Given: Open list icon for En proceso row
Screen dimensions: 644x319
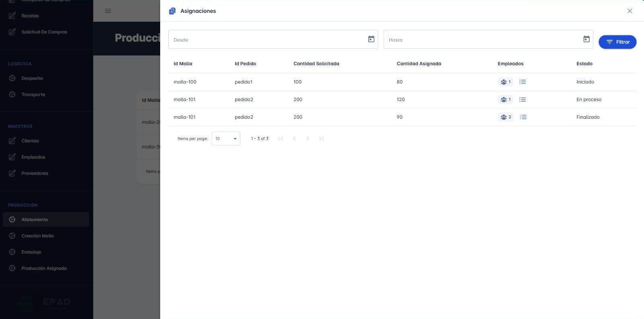Looking at the screenshot, I should coord(522,99).
